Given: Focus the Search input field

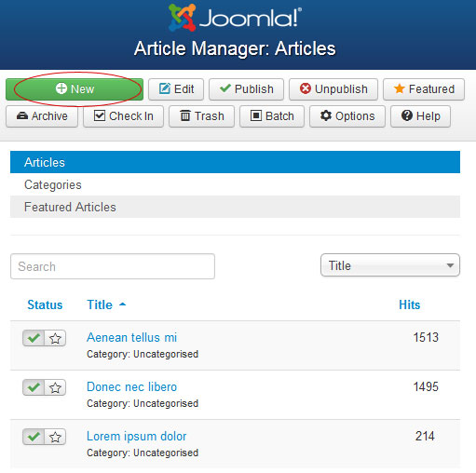Looking at the screenshot, I should click(x=113, y=266).
